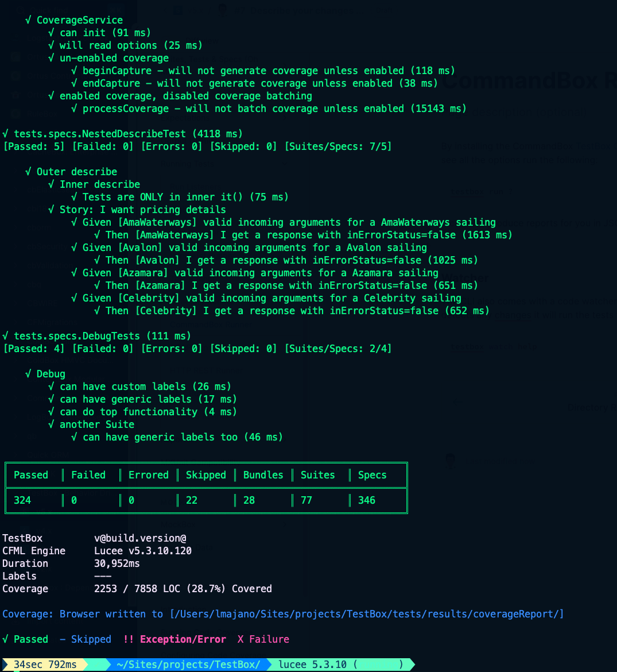Select the Specs column header in results table
This screenshot has height=672, width=617.
372,475
